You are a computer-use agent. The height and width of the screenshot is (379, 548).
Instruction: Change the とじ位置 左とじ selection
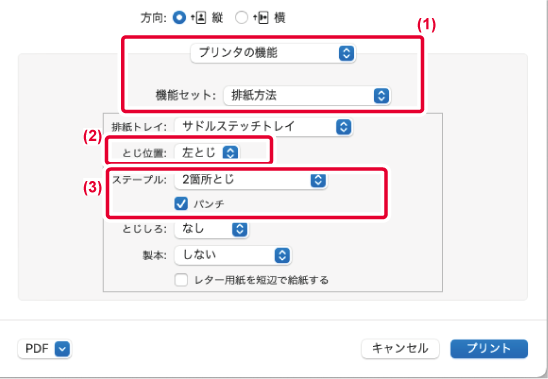207,152
